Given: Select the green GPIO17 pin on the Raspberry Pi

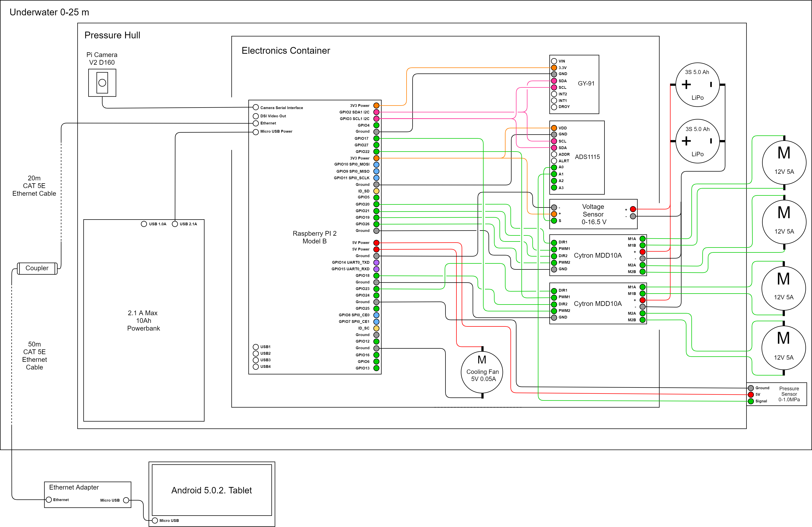Looking at the screenshot, I should click(x=376, y=139).
